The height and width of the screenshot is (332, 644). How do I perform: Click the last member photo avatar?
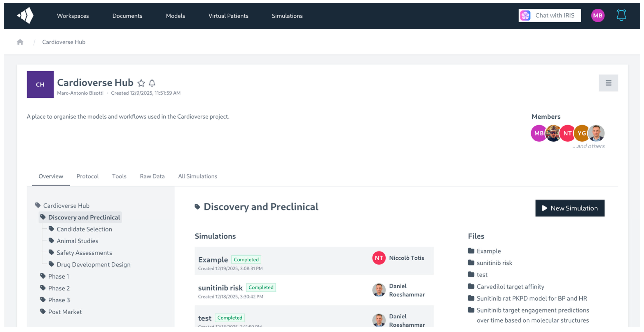point(596,133)
